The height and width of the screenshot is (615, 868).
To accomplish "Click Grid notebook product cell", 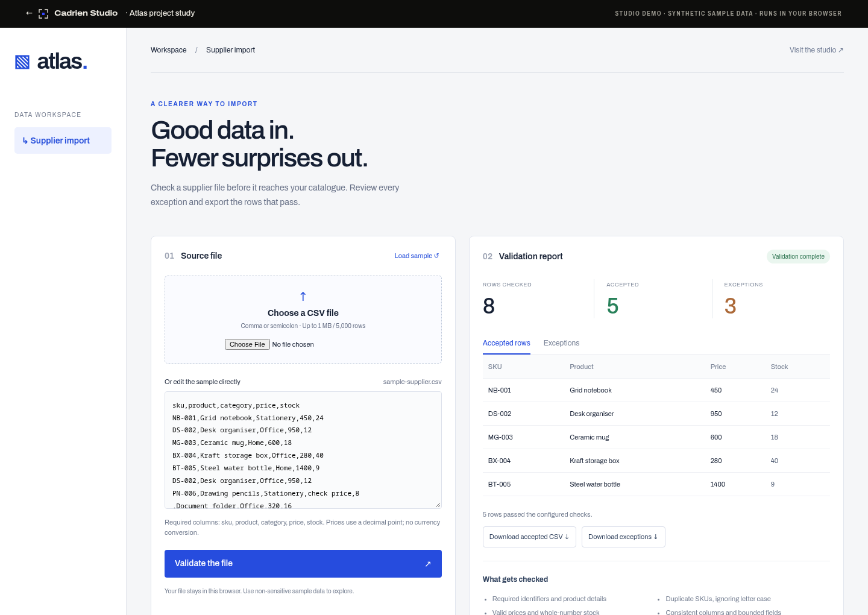I will click(x=591, y=390).
